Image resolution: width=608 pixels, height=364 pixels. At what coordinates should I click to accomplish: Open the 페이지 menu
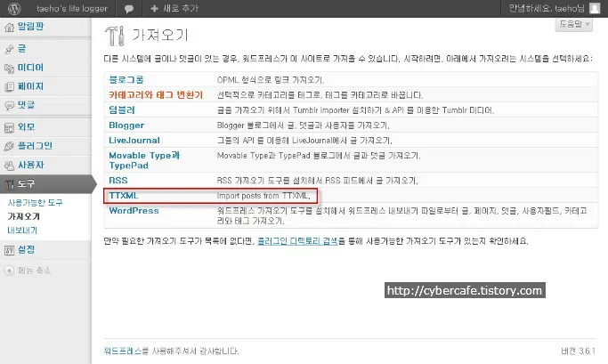click(30, 86)
